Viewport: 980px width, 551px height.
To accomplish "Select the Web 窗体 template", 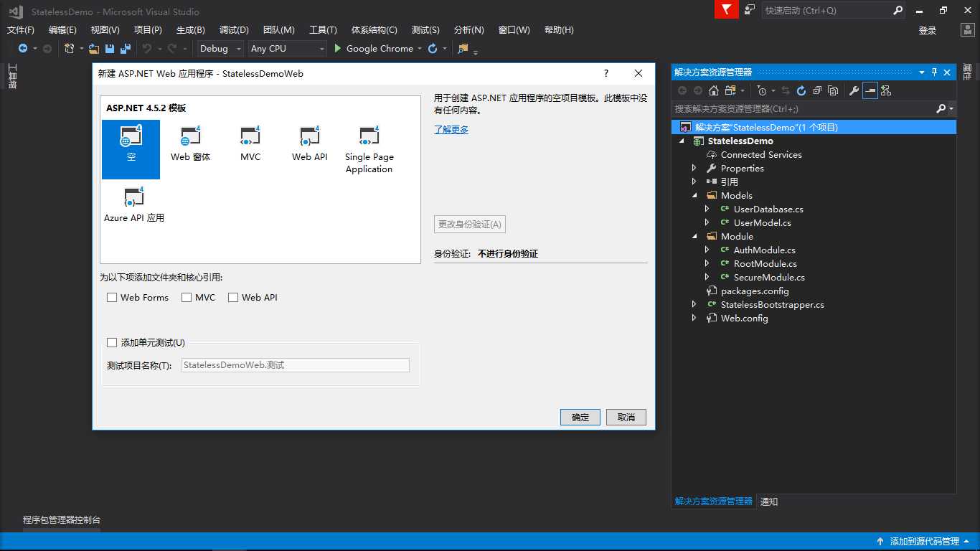I will pyautogui.click(x=190, y=143).
